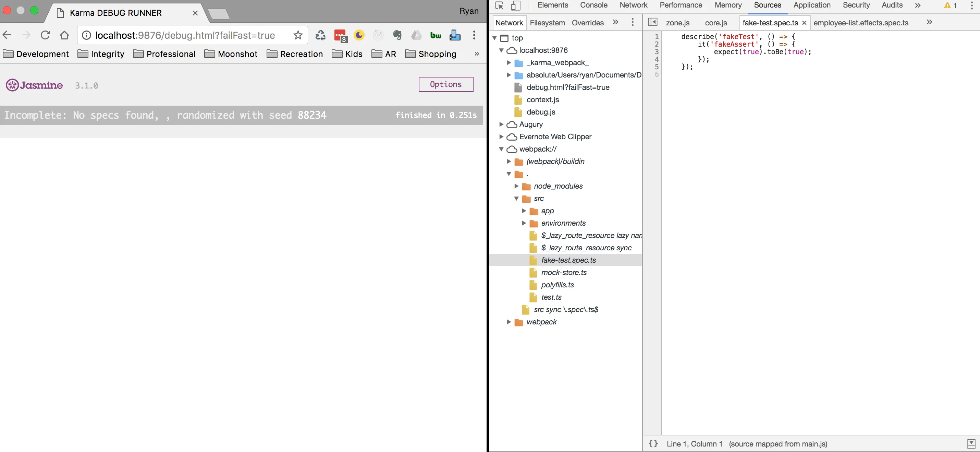Bookmark page with the star icon

298,35
